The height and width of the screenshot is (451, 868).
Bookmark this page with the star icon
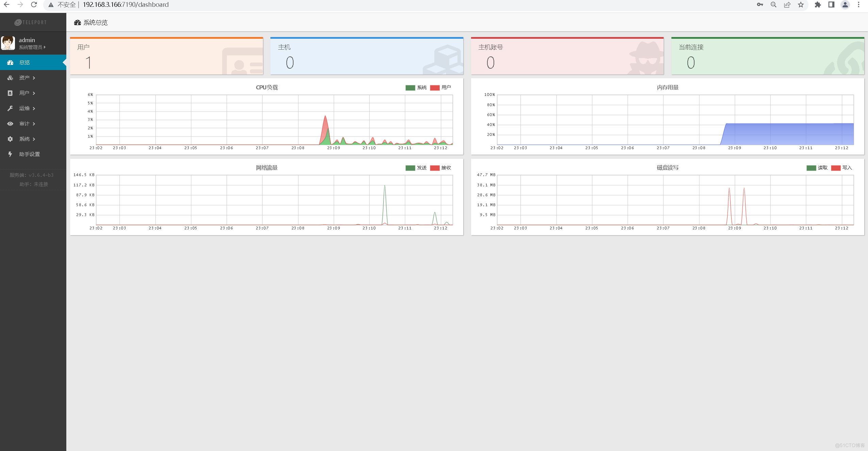[x=801, y=5]
